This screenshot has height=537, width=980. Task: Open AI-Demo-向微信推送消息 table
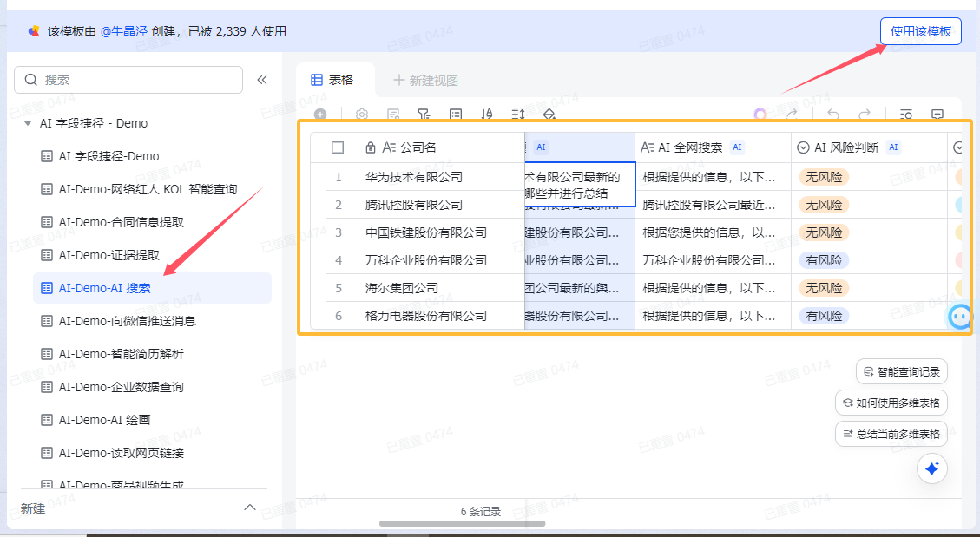click(118, 321)
